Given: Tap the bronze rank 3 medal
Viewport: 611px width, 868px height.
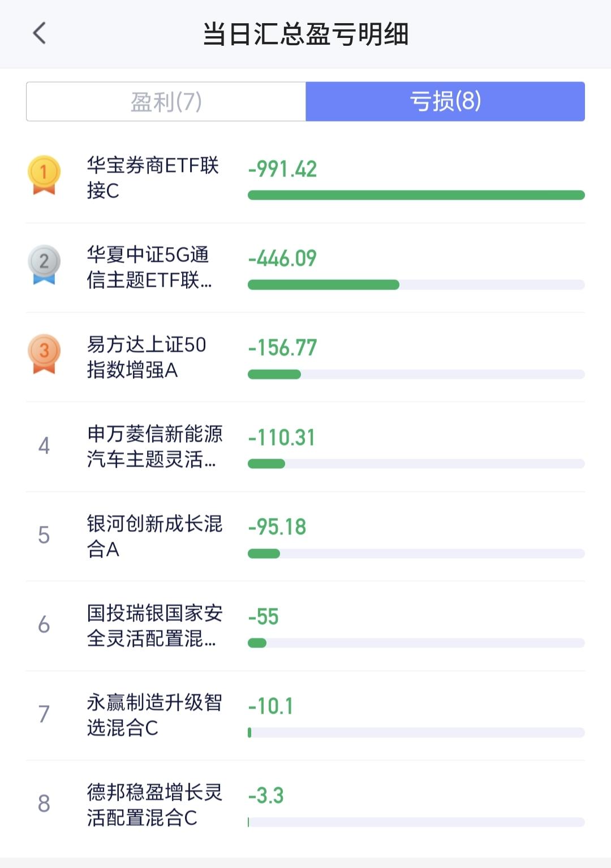Looking at the screenshot, I should click(44, 354).
